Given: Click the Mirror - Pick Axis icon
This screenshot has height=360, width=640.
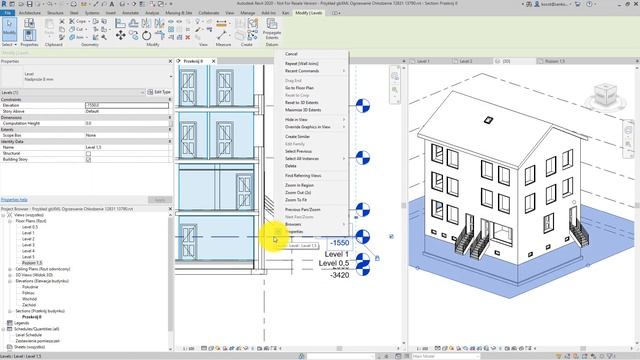Looking at the screenshot, I should [x=147, y=23].
